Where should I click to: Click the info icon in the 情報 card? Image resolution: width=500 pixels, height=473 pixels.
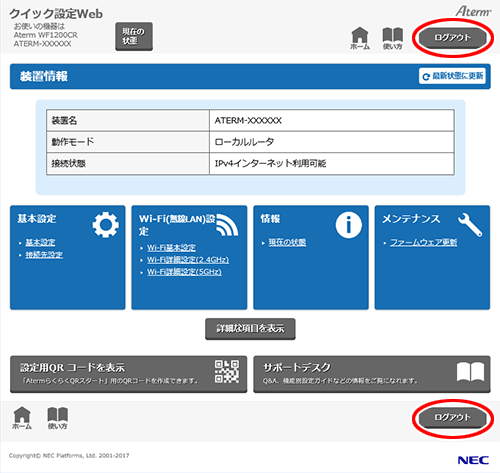click(348, 225)
